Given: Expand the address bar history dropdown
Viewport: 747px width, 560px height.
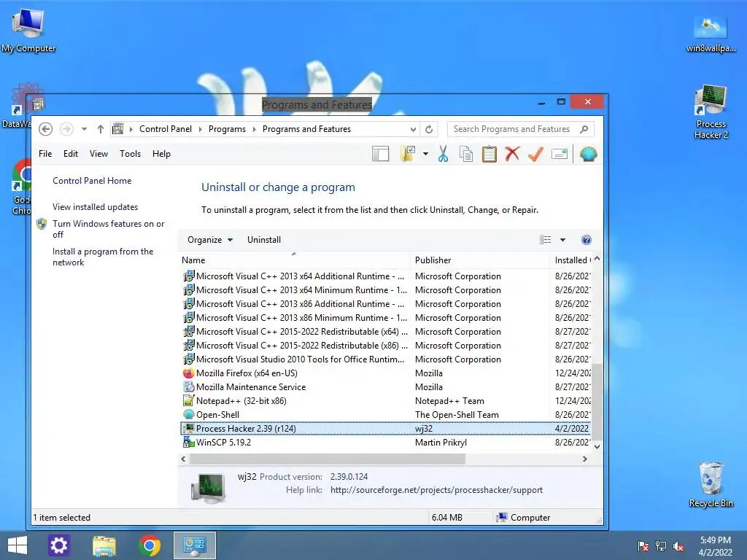Looking at the screenshot, I should click(413, 129).
